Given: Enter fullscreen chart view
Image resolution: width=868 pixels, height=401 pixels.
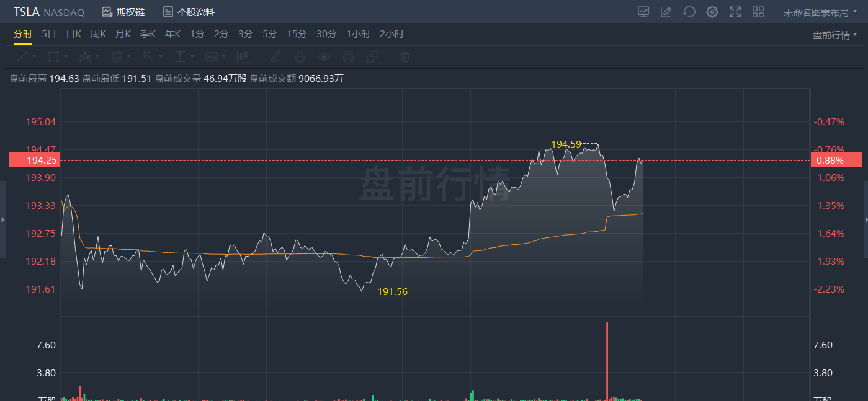Looking at the screenshot, I should tap(735, 12).
